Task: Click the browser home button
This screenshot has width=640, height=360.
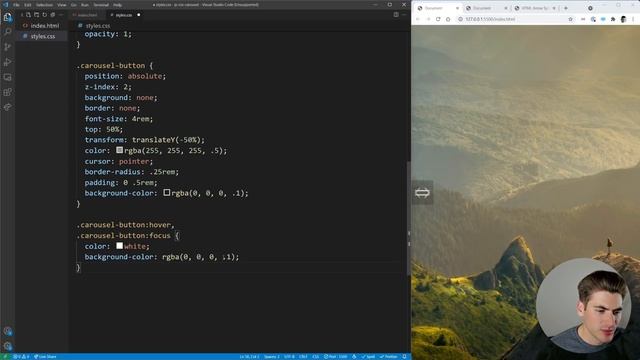Action: point(448,19)
